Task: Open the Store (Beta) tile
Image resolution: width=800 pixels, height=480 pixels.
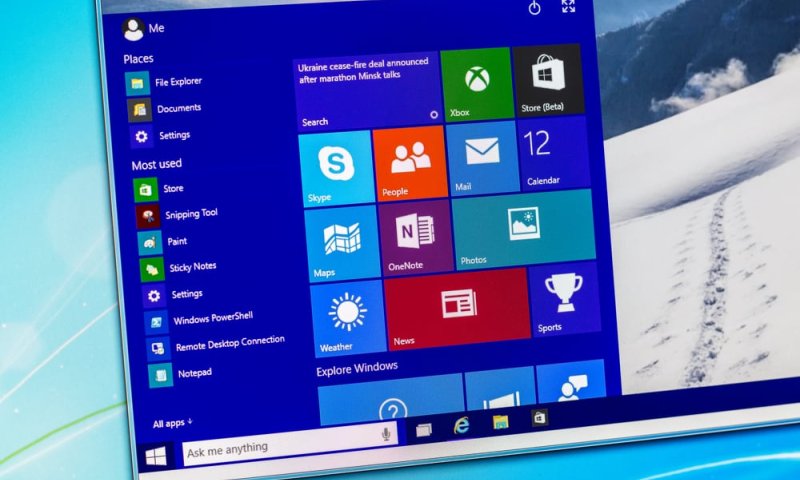Action: (547, 80)
